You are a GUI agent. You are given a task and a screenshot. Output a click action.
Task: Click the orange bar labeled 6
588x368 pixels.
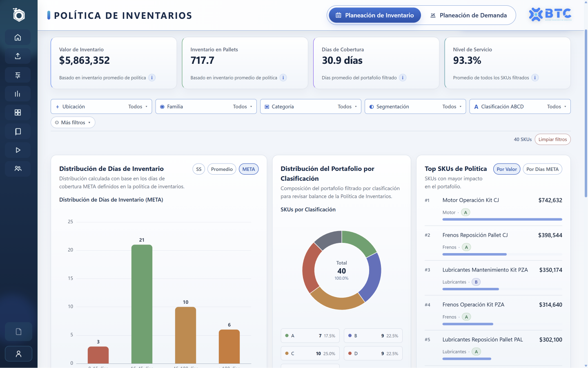229,346
